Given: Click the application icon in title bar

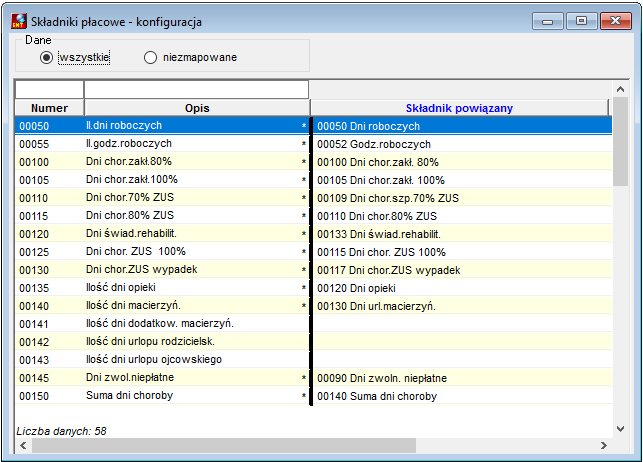Looking at the screenshot, I should [19, 21].
